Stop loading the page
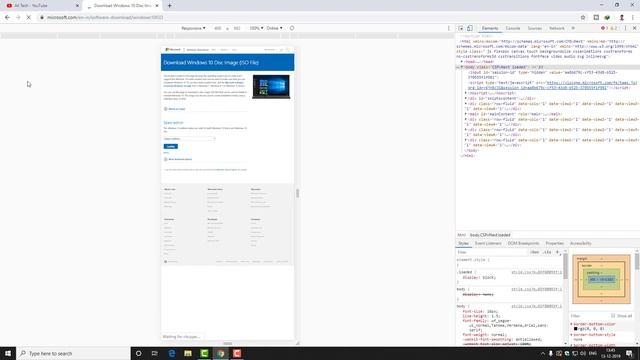Screen dimensions: 640x360 point(28,18)
